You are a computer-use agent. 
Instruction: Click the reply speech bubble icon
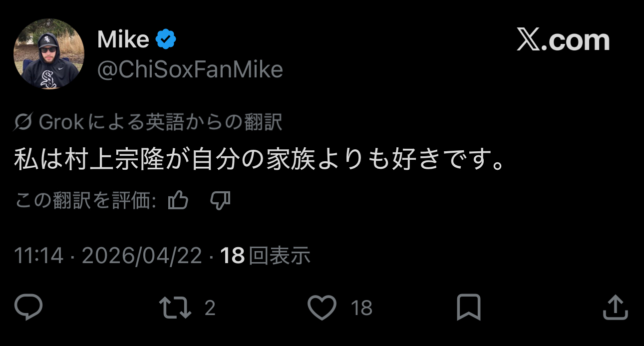28,307
